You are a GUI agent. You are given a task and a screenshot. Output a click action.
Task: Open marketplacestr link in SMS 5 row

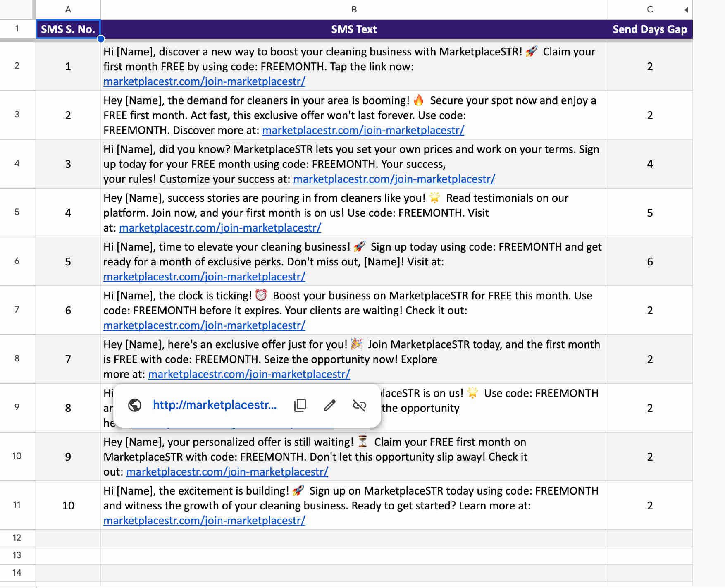(x=204, y=277)
